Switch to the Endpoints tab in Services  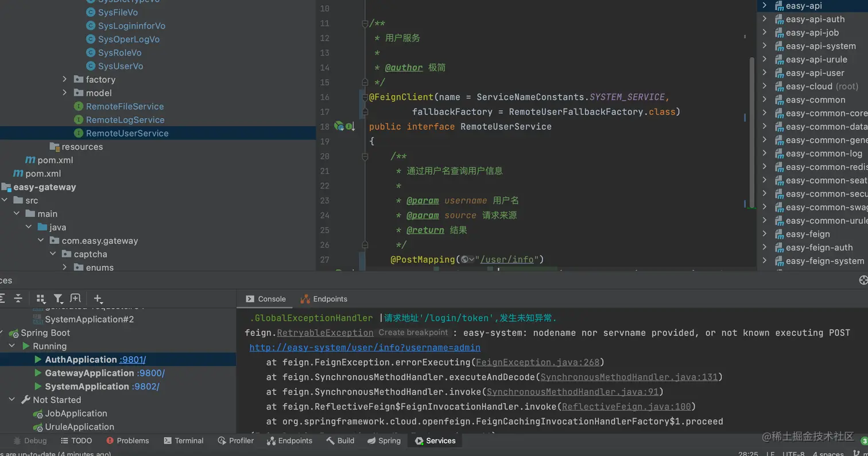pos(324,299)
